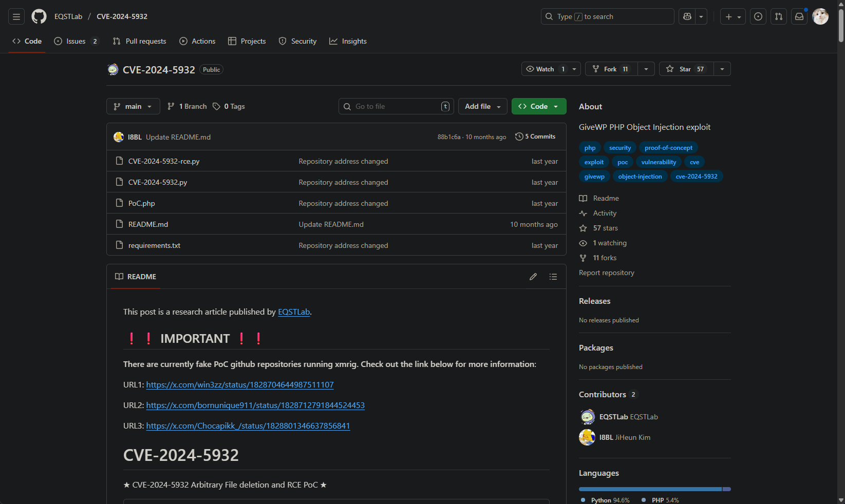This screenshot has width=845, height=504.
Task: Expand the main branch dropdown
Action: click(133, 106)
